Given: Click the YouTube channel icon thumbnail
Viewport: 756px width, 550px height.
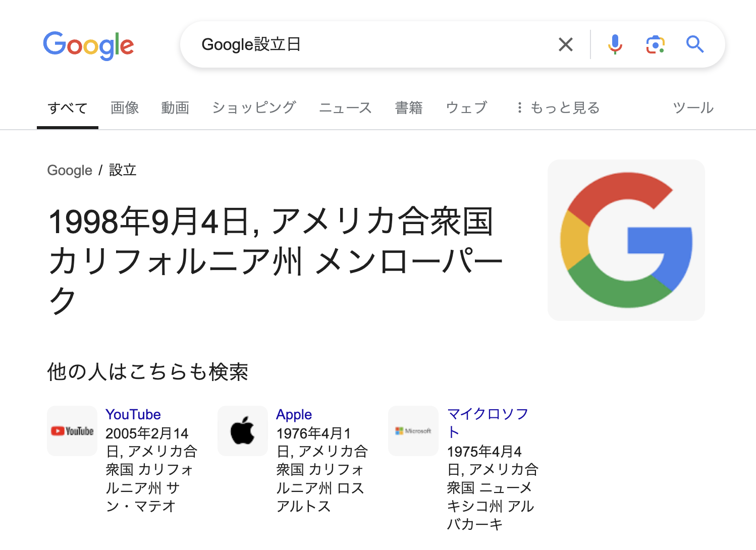Looking at the screenshot, I should coord(72,431).
